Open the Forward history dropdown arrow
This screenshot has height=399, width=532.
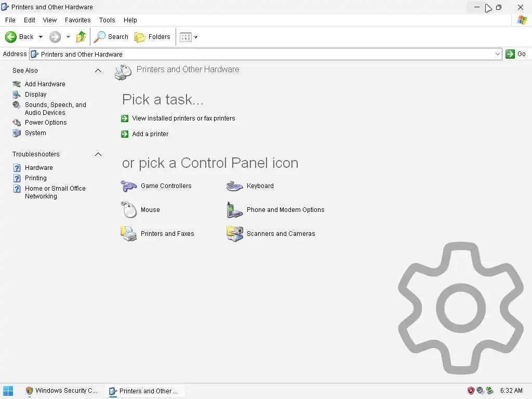pos(68,37)
